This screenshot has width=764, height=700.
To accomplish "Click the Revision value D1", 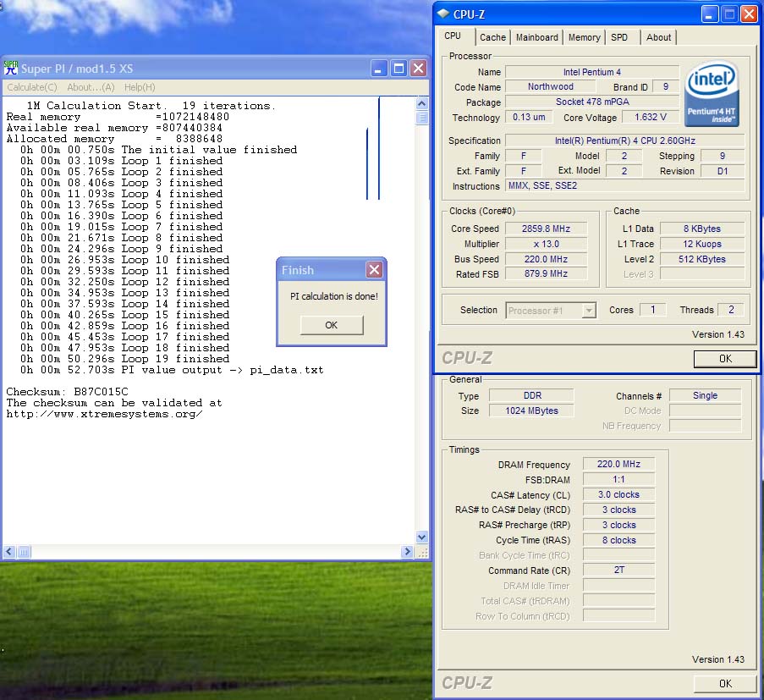I will [x=723, y=171].
